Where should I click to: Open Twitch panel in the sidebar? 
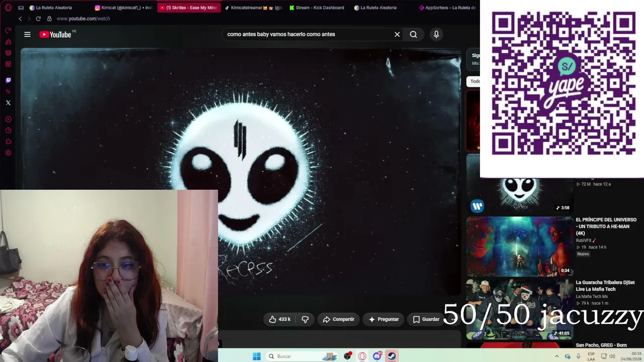8,80
